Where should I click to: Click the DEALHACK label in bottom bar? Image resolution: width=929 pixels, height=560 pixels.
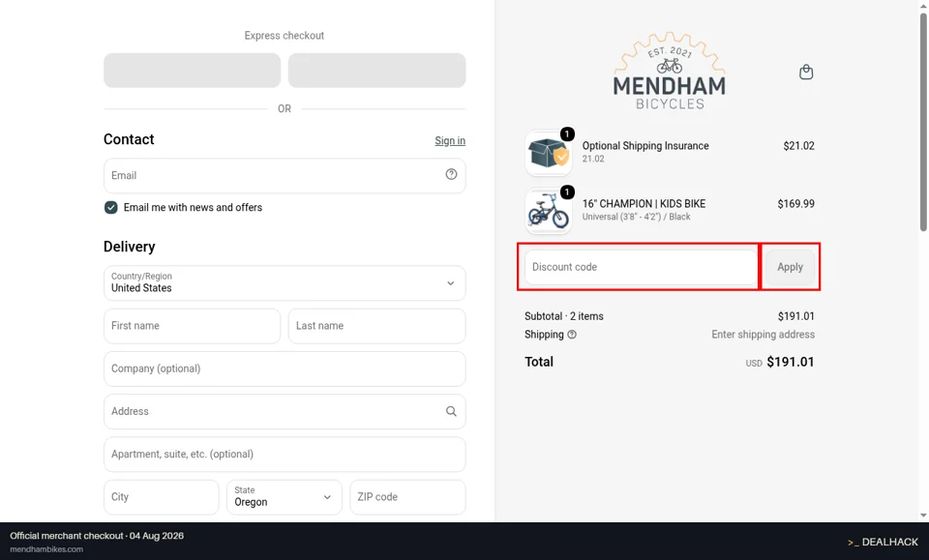[889, 543]
